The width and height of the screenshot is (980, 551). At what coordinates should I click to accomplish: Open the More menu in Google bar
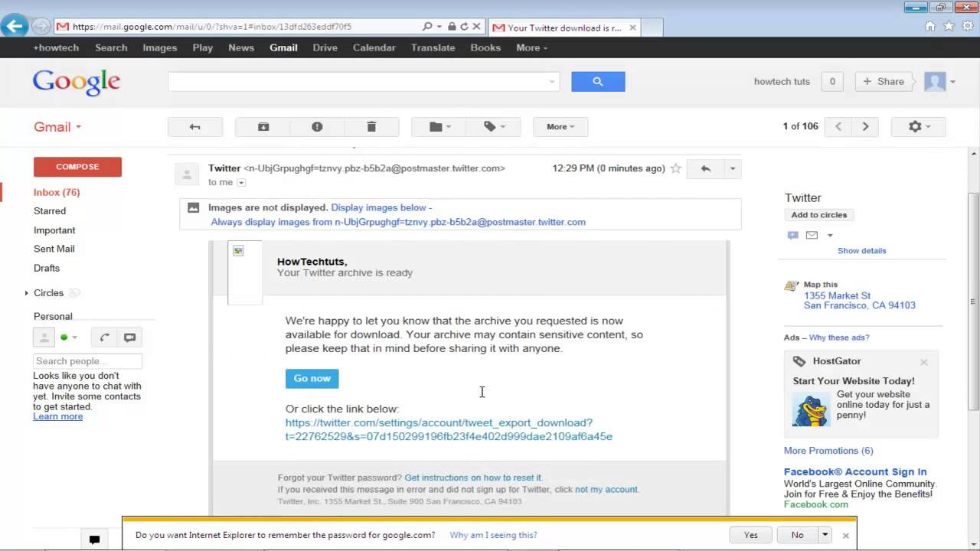click(x=531, y=47)
